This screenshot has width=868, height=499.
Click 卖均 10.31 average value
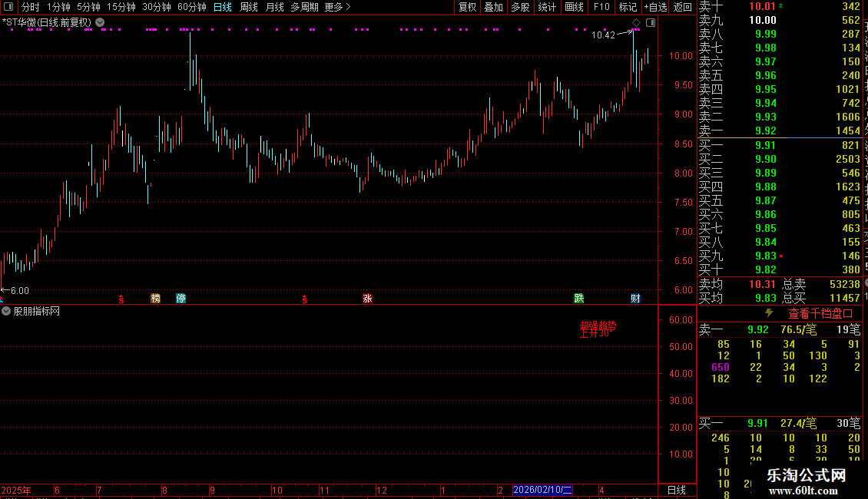click(762, 284)
